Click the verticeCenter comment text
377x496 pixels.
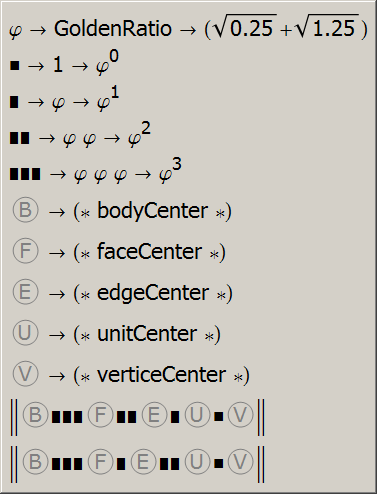pos(161,374)
